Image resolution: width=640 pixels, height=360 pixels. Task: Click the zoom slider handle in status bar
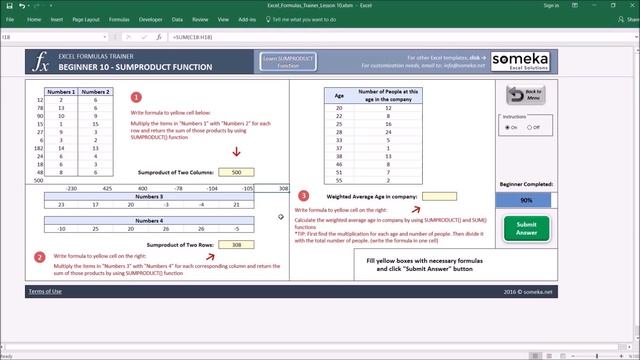point(597,356)
